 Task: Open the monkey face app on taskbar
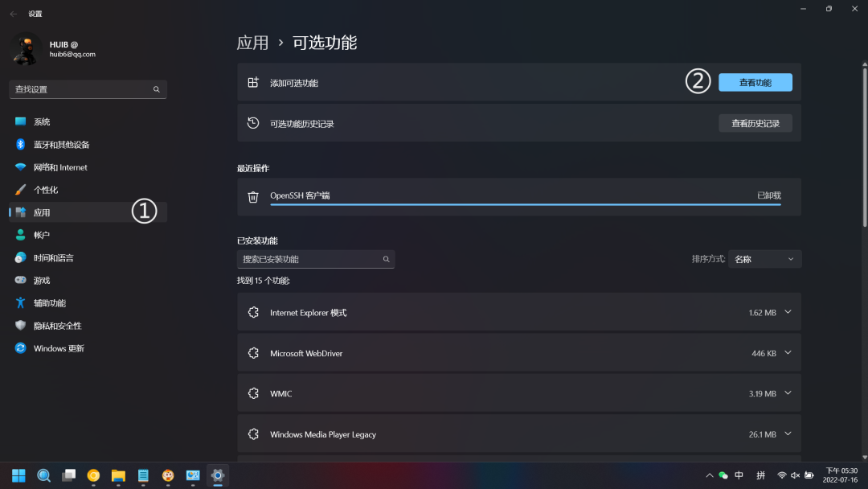(168, 475)
